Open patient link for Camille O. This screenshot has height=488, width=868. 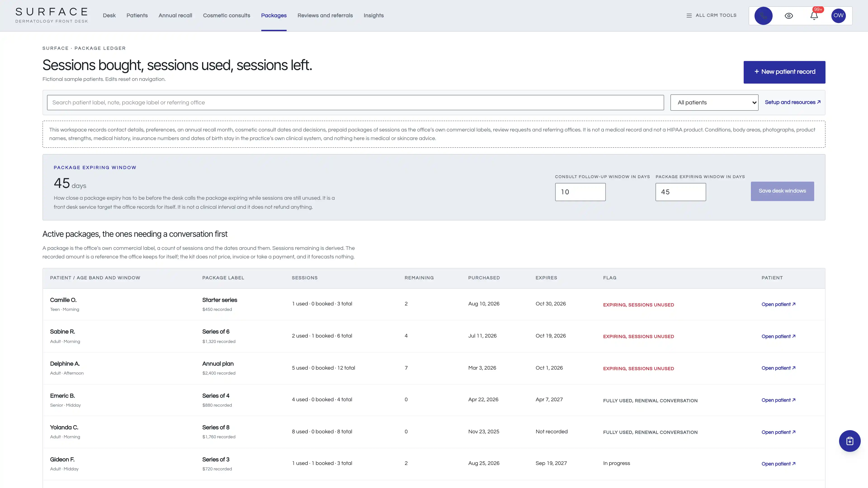tap(778, 304)
